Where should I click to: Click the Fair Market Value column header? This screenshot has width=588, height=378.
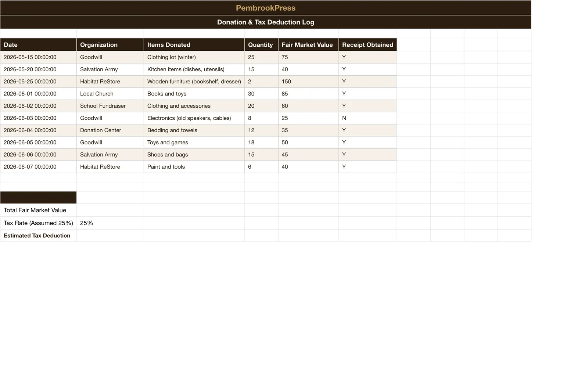[x=308, y=45]
